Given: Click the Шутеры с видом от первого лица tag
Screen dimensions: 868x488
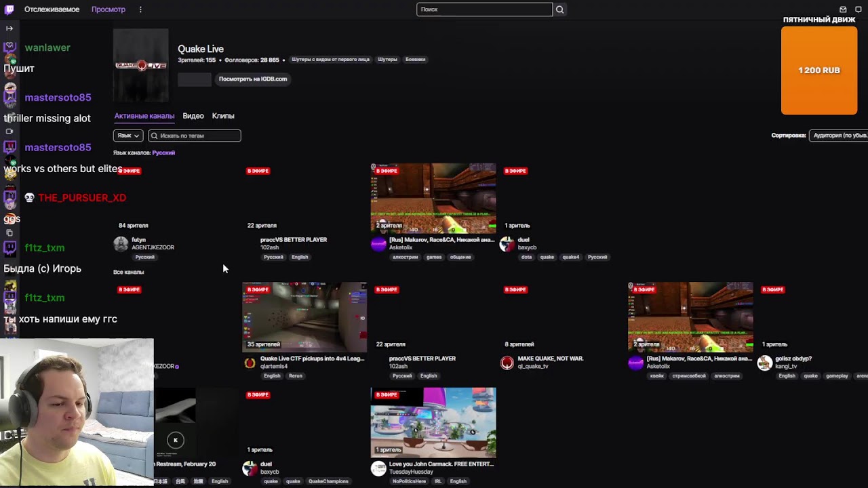Looking at the screenshot, I should (x=331, y=60).
